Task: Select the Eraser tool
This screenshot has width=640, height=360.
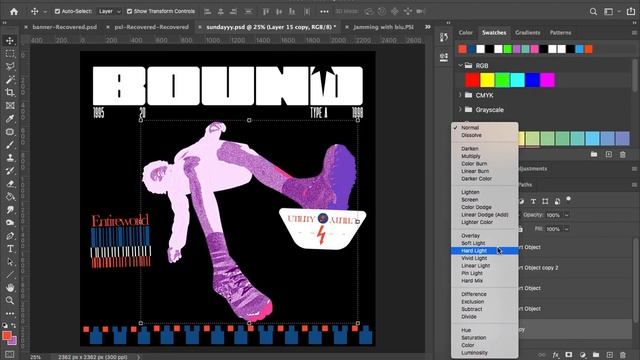Action: (10, 184)
